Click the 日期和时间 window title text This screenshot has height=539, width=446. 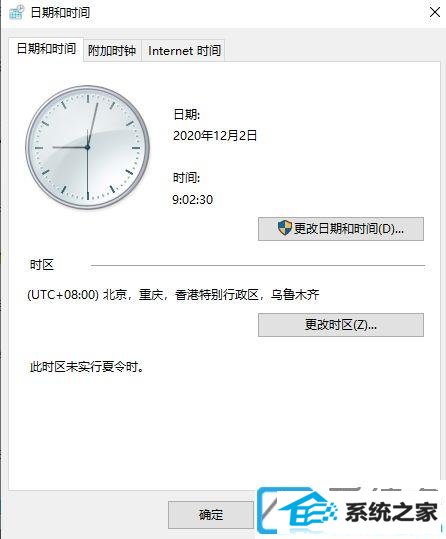tap(61, 13)
